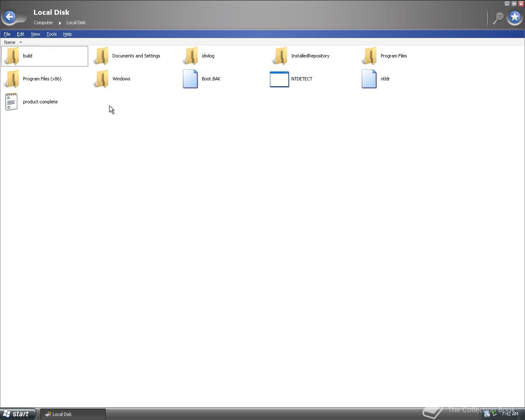Click the 'InstalledRepository' folder name
Viewport: 525px width, 420px height.
(310, 56)
